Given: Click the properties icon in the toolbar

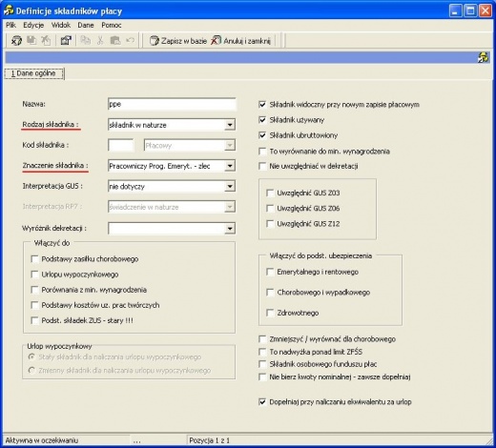Looking at the screenshot, I should 66,40.
